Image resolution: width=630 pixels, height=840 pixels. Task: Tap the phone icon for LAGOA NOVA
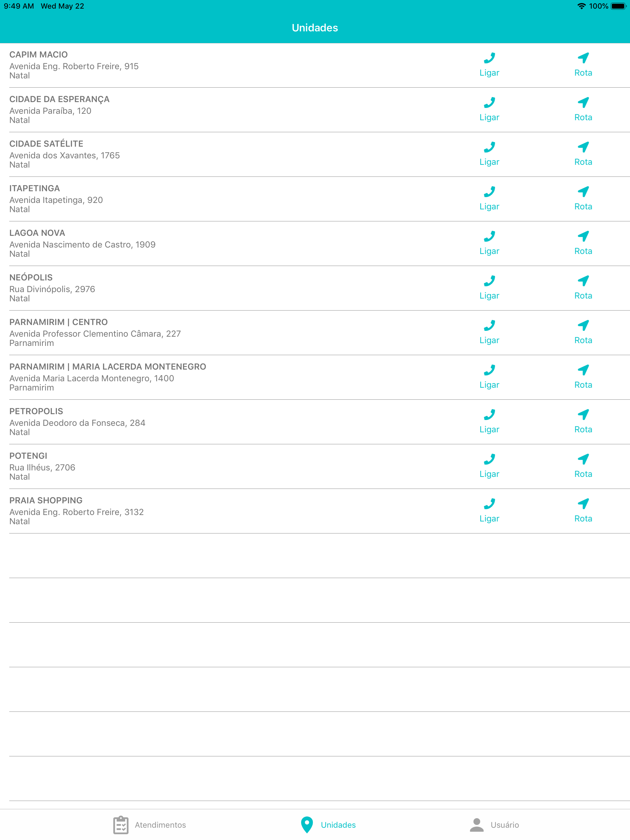[489, 236]
